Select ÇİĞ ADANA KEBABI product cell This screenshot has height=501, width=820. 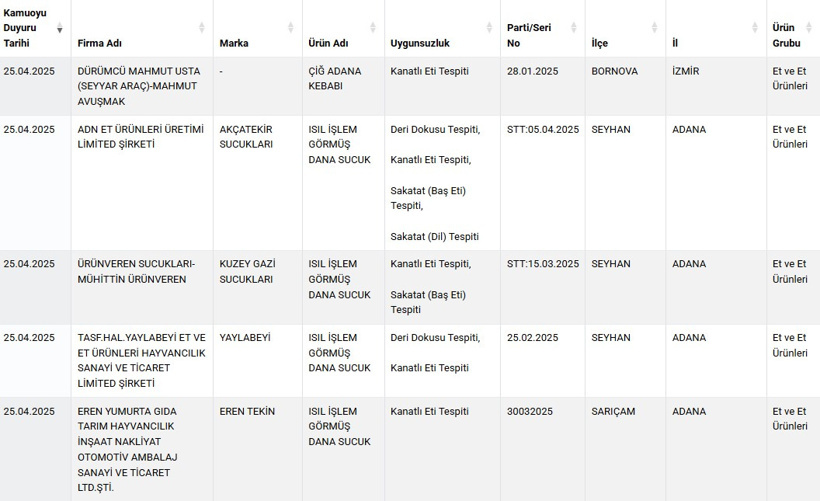pyautogui.click(x=335, y=78)
